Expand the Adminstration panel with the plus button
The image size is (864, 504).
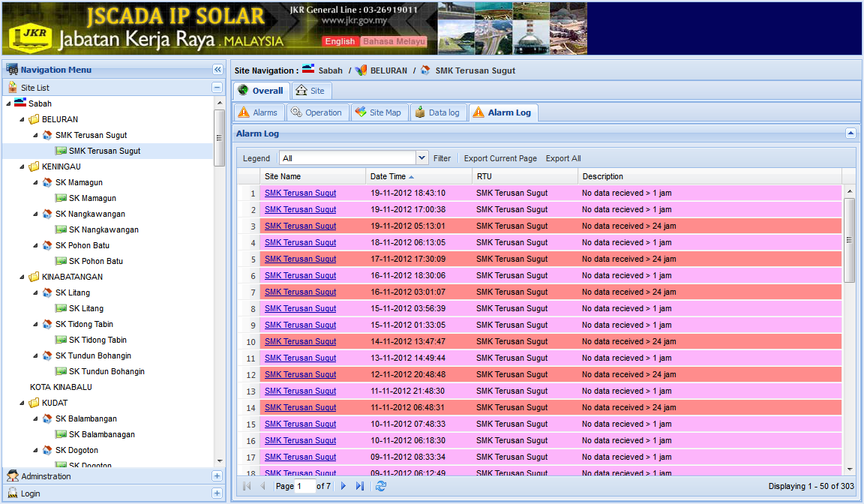click(217, 476)
